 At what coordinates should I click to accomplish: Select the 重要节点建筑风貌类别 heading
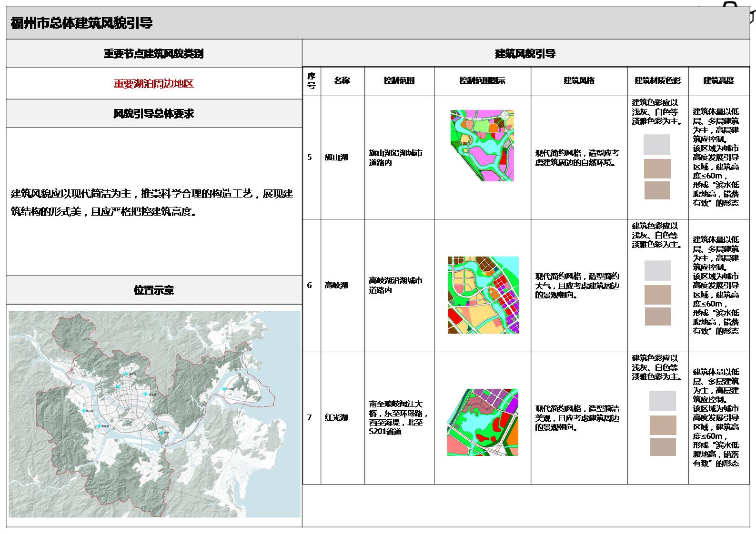point(154,54)
